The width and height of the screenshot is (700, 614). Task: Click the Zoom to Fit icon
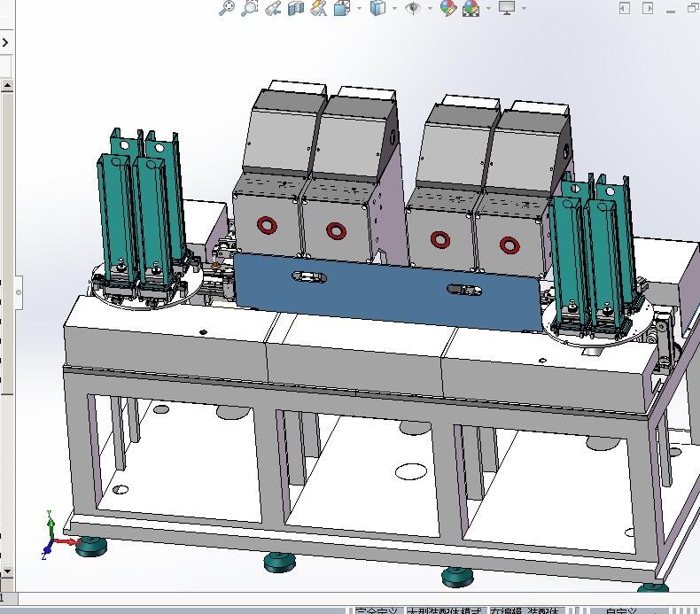tap(227, 8)
